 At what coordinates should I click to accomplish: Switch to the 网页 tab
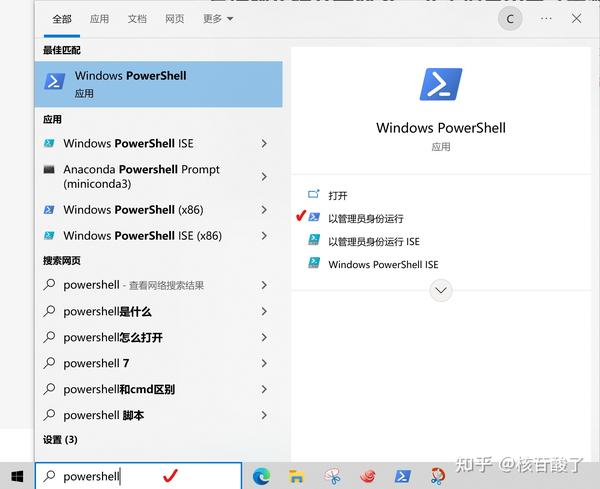[174, 19]
